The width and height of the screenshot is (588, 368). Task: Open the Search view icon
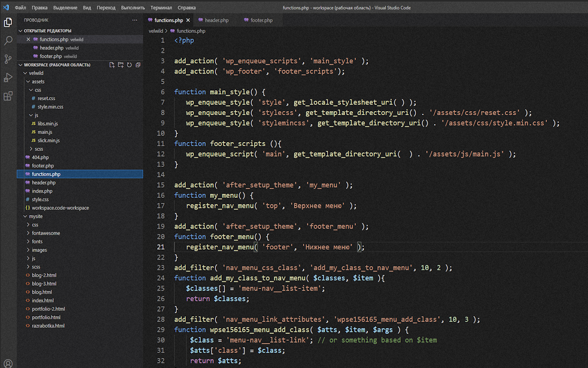(8, 41)
